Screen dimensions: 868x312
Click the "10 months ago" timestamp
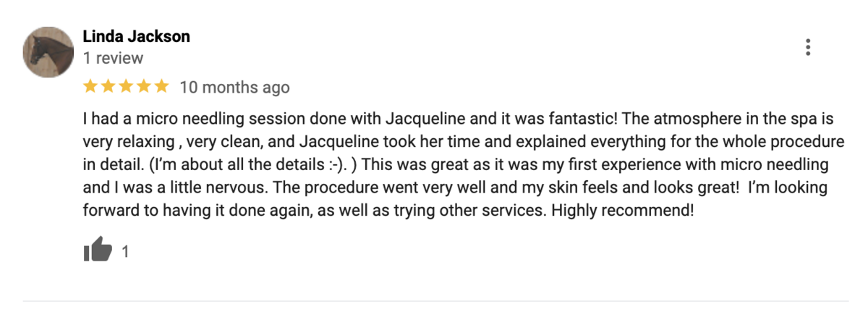tap(234, 88)
